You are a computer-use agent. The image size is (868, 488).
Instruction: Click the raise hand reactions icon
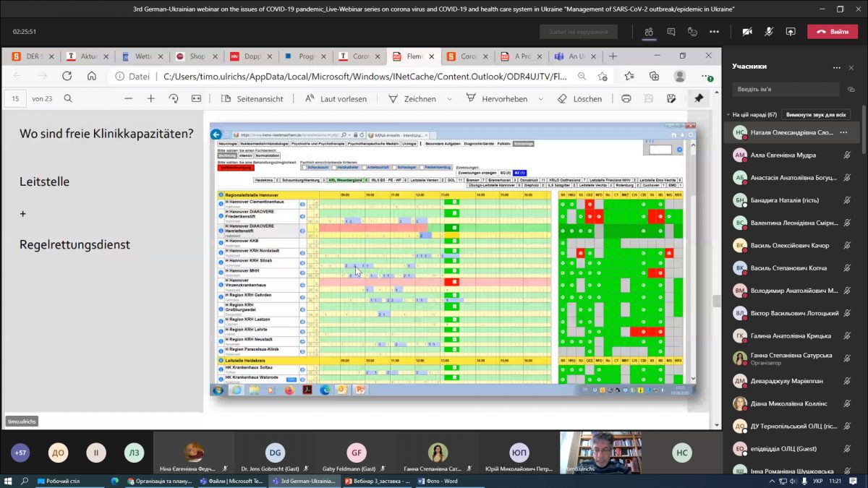(692, 32)
